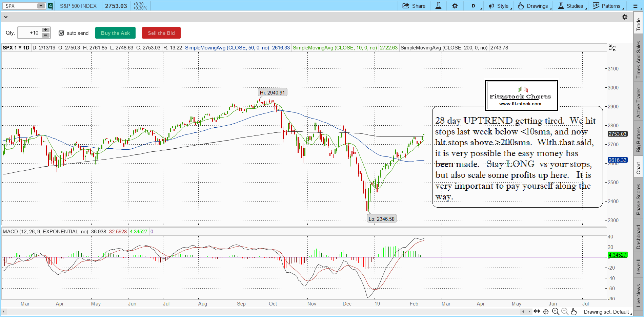Image resolution: width=644 pixels, height=317 pixels.
Task: Open the SPX symbol dropdown arrow
Action: 41,6
